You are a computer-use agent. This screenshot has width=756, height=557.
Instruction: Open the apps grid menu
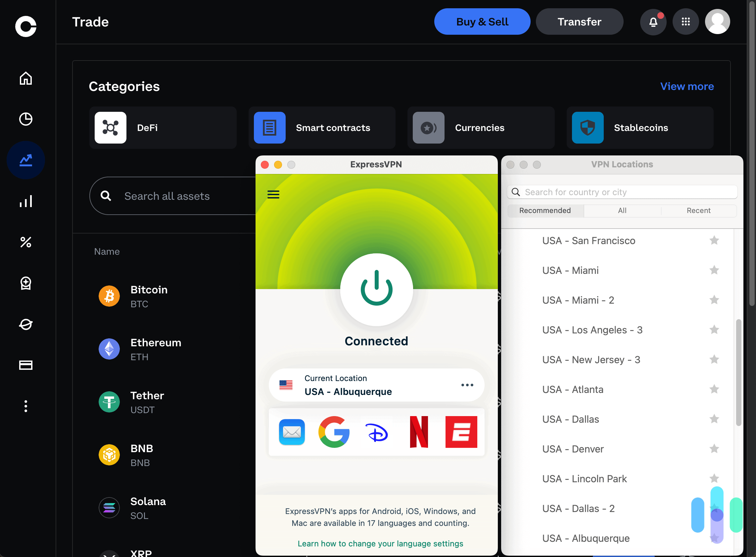coord(685,22)
